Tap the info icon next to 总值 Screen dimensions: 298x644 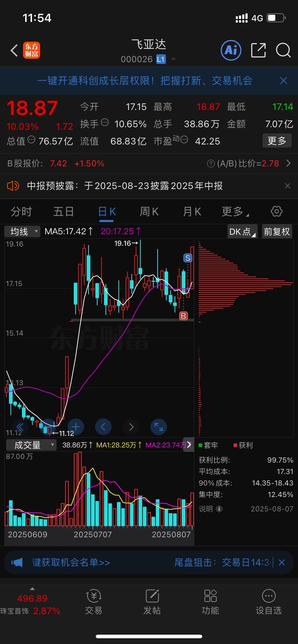tap(31, 139)
